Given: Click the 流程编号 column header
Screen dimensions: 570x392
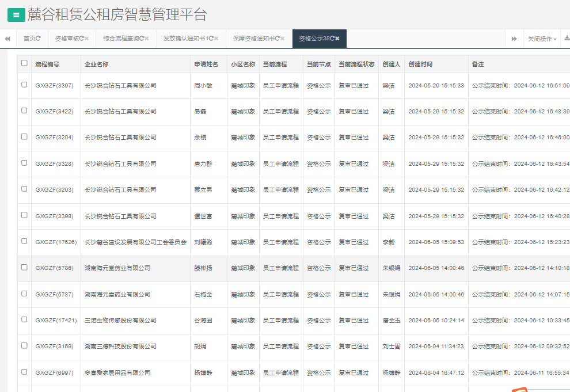Looking at the screenshot, I should (x=46, y=64).
